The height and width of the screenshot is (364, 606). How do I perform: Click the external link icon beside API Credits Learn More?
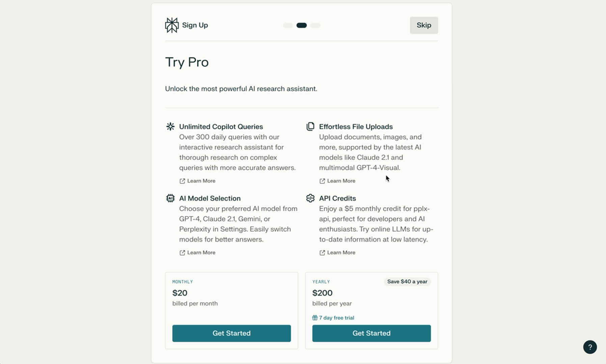[x=322, y=252]
